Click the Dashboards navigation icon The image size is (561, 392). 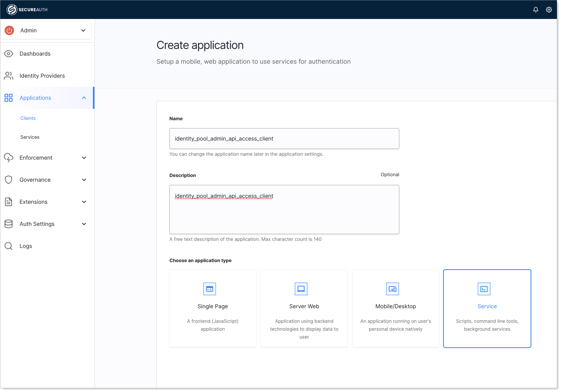(x=9, y=53)
